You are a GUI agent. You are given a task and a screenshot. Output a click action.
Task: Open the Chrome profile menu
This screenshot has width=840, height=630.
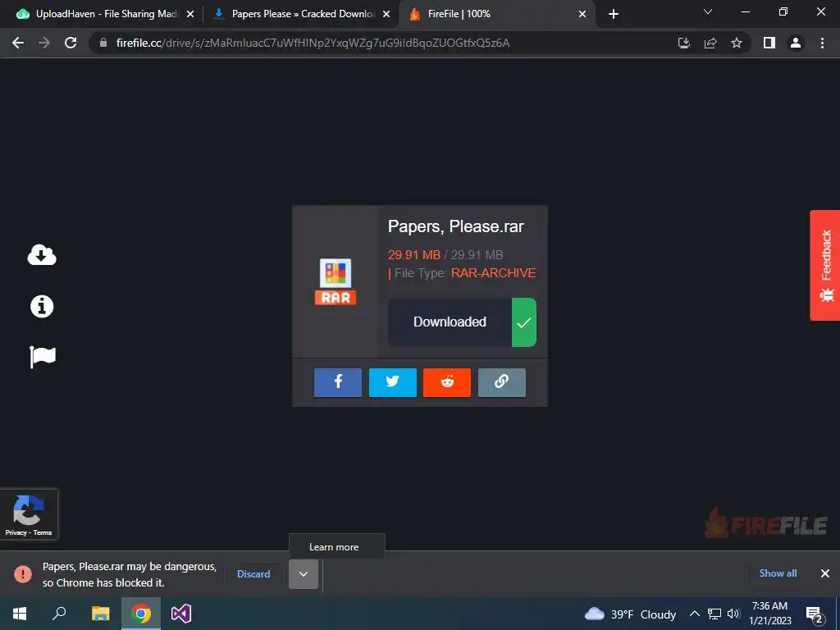[796, 43]
